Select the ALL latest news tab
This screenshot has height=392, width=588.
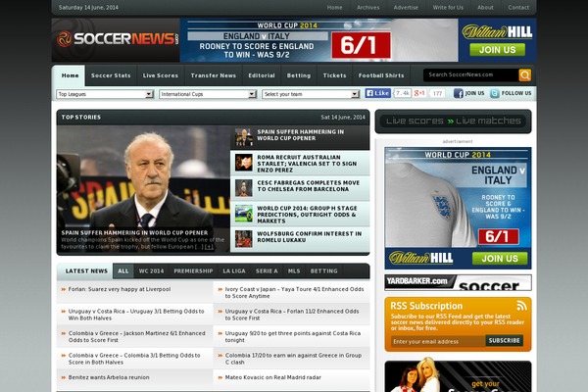click(x=123, y=270)
